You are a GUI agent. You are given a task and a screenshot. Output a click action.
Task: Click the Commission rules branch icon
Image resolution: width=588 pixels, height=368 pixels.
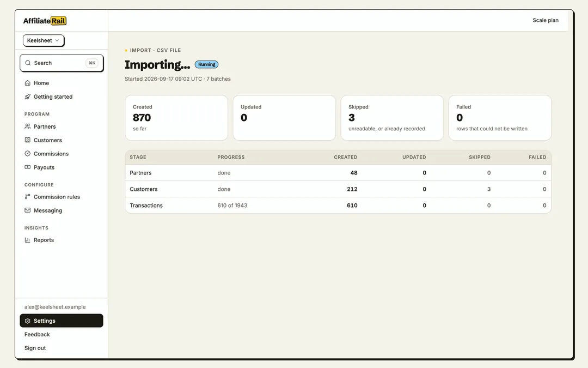tap(27, 197)
